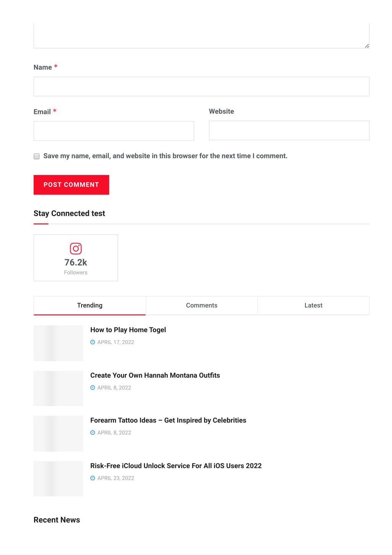Click the Instagram icon in Stay Connected
This screenshot has width=392, height=555.
76,249
